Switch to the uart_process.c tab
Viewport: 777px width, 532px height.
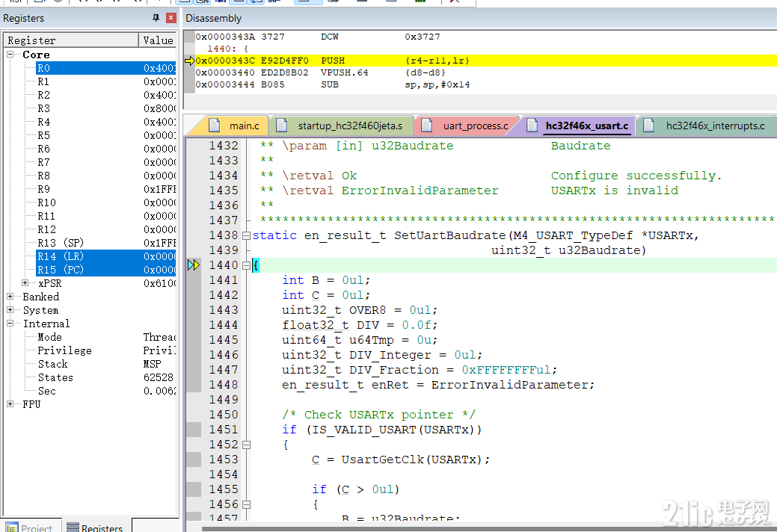[467, 126]
